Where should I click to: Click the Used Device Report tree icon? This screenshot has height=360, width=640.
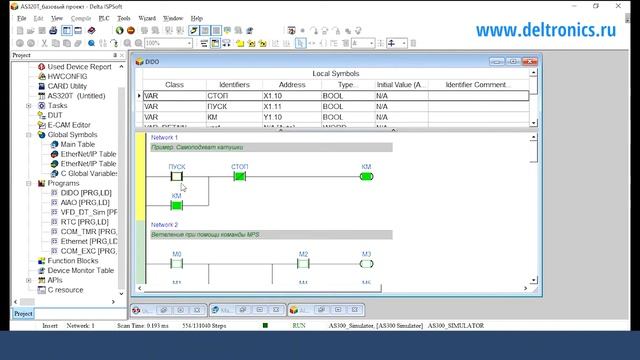[x=41, y=67]
